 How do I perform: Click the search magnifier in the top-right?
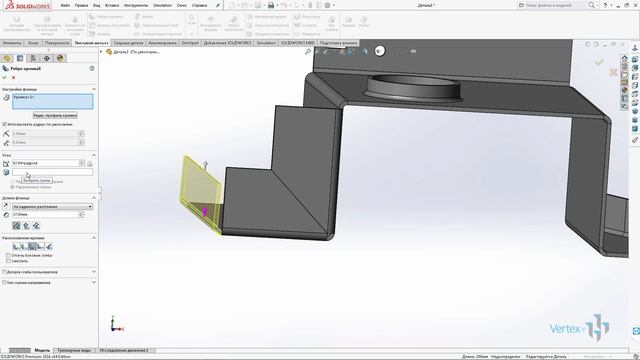point(591,5)
